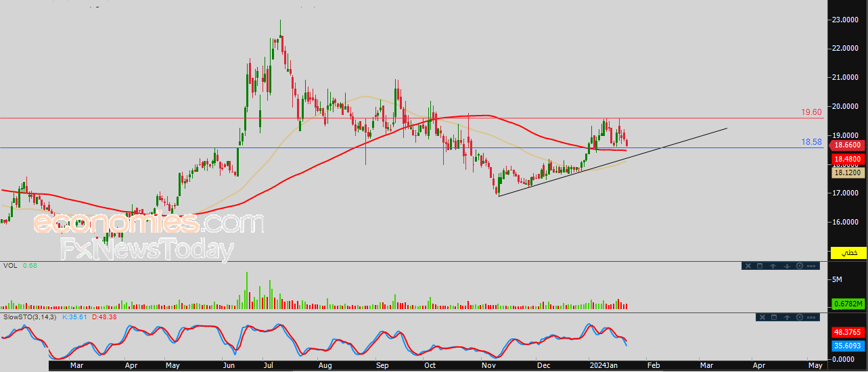Select the SlowSTO(3,14,3) indicator label
Screen dimensions: 868x372
tap(30, 316)
